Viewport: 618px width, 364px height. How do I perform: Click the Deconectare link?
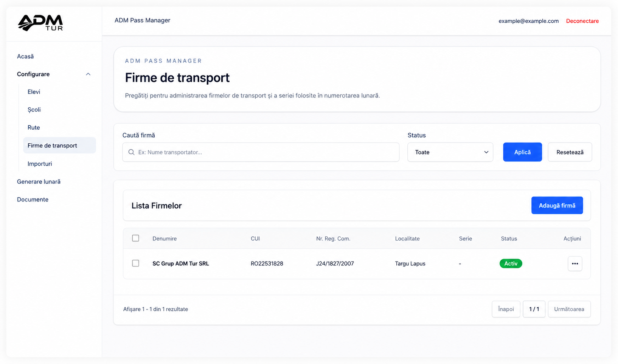tap(582, 21)
